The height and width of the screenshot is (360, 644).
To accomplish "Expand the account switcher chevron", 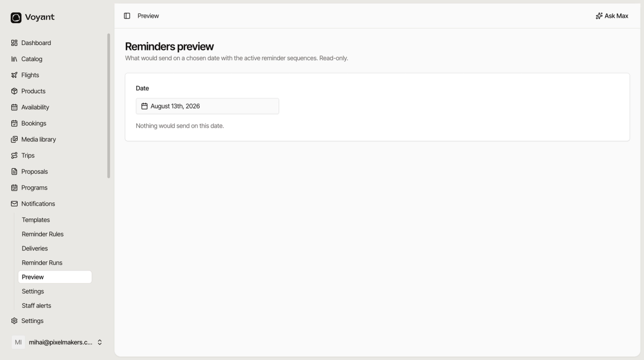I will pyautogui.click(x=100, y=342).
